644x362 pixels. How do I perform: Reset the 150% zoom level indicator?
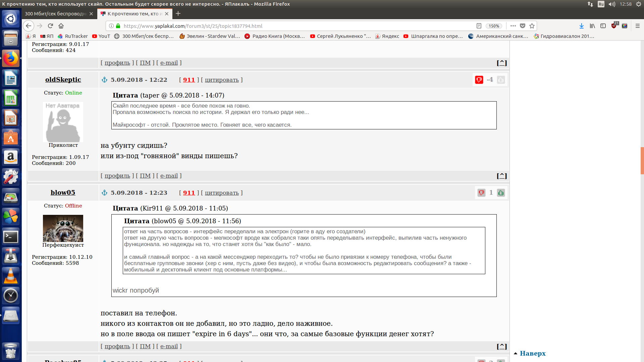pos(494,26)
